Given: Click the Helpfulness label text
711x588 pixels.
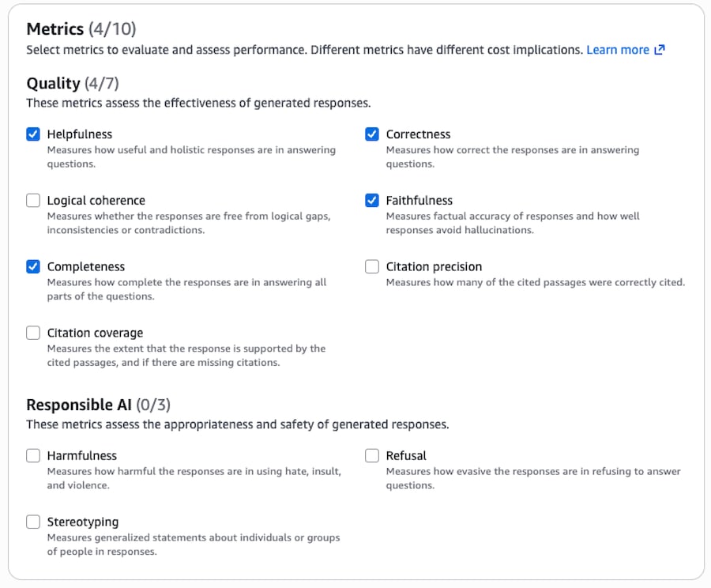Looking at the screenshot, I should (79, 134).
